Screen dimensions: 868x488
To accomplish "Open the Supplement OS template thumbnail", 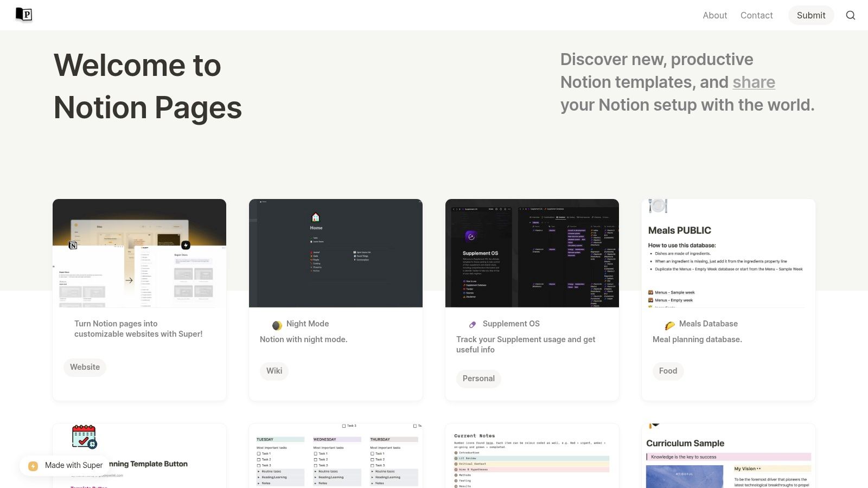I will point(532,253).
